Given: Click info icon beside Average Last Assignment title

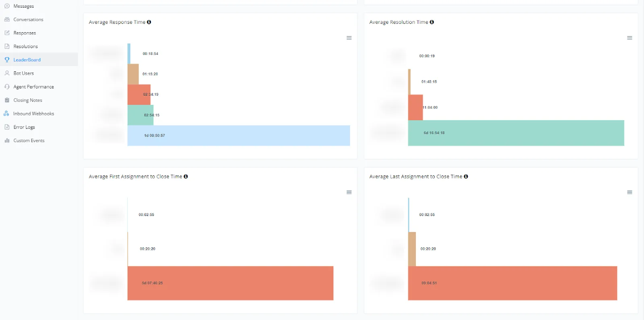Looking at the screenshot, I should click(466, 177).
